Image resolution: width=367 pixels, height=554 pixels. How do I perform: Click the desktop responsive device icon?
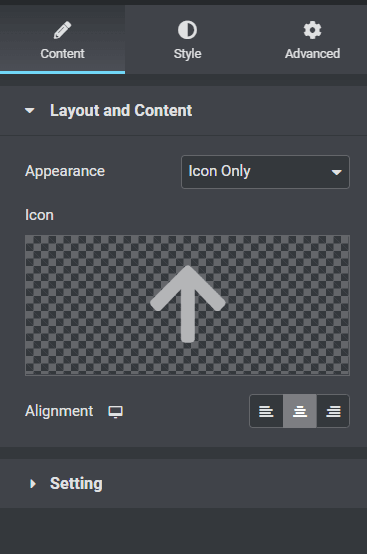(116, 412)
